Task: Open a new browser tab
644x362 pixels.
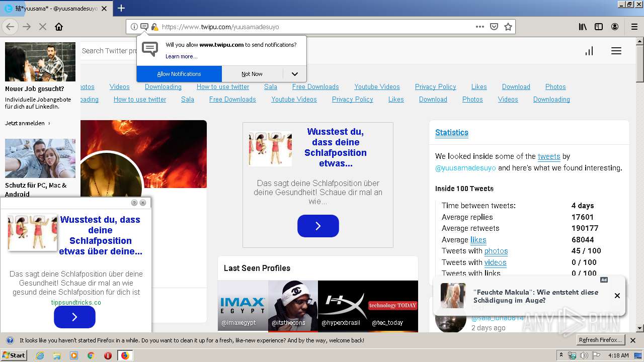Action: 121,8
